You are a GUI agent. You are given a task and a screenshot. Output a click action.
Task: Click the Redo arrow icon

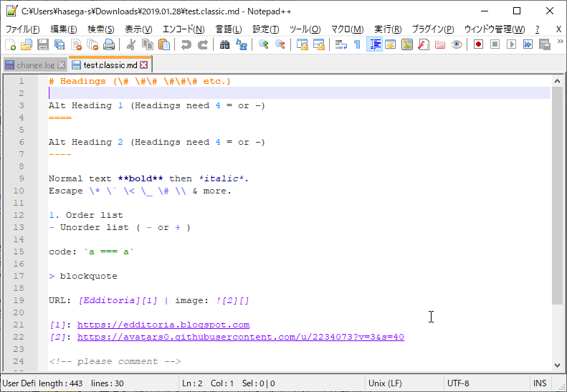tap(202, 44)
